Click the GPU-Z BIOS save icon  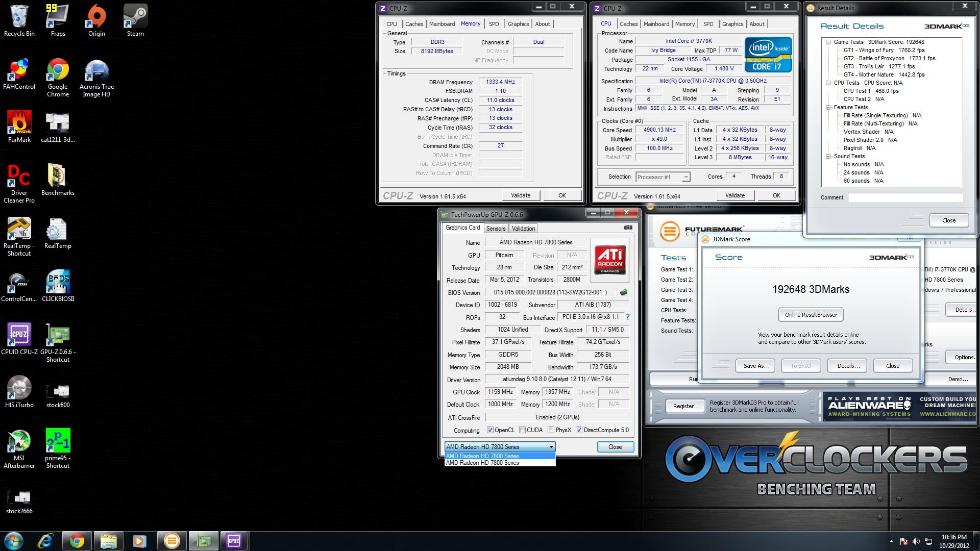623,292
